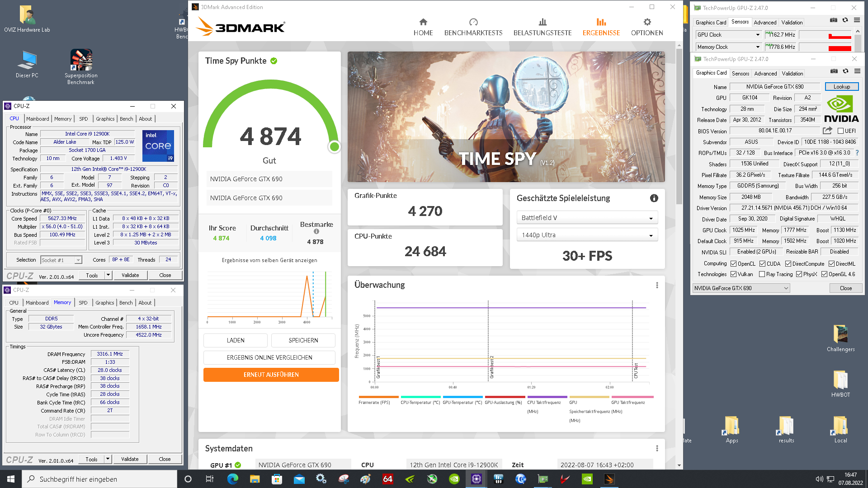
Task: Click info icon under Bestmarke
Action: pos(316,231)
